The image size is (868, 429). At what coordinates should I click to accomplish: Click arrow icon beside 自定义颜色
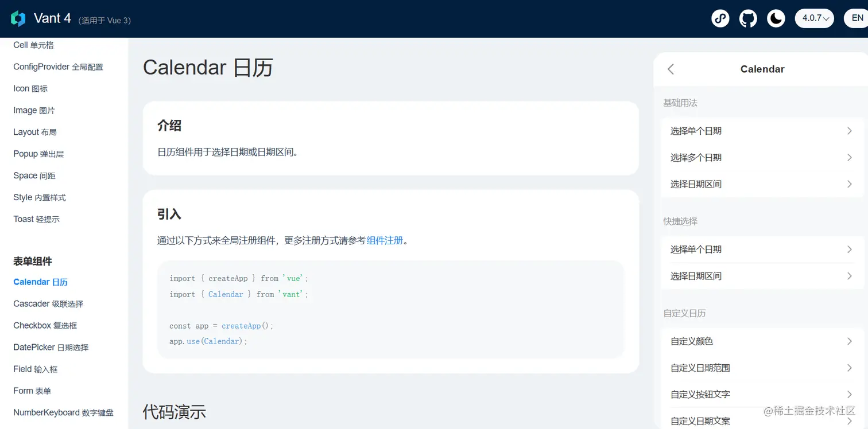[x=850, y=341]
